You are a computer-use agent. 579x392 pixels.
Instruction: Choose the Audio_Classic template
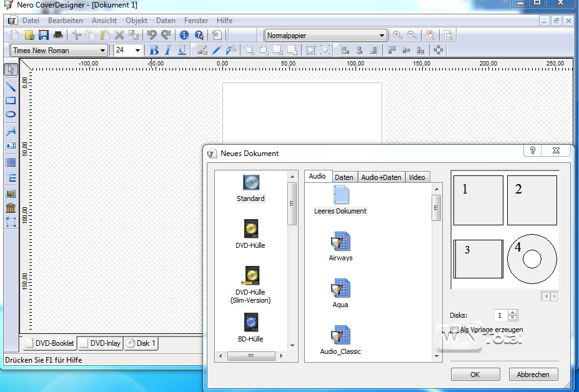[340, 340]
